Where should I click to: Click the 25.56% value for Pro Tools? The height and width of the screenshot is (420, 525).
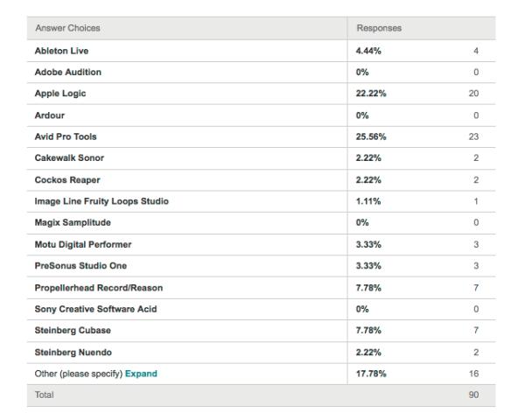click(371, 136)
